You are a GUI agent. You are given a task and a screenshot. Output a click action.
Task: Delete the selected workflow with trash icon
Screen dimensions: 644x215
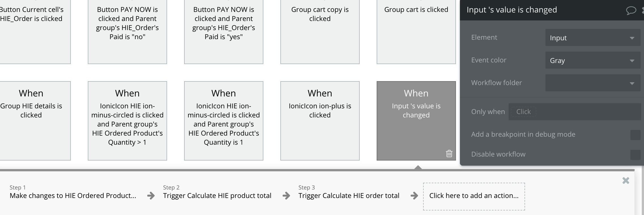[449, 154]
